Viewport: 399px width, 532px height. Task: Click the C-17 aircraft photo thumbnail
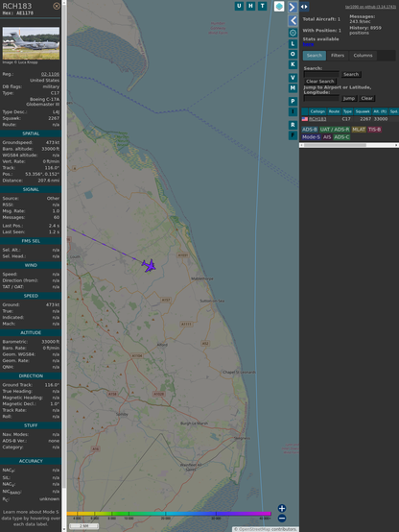pos(31,43)
